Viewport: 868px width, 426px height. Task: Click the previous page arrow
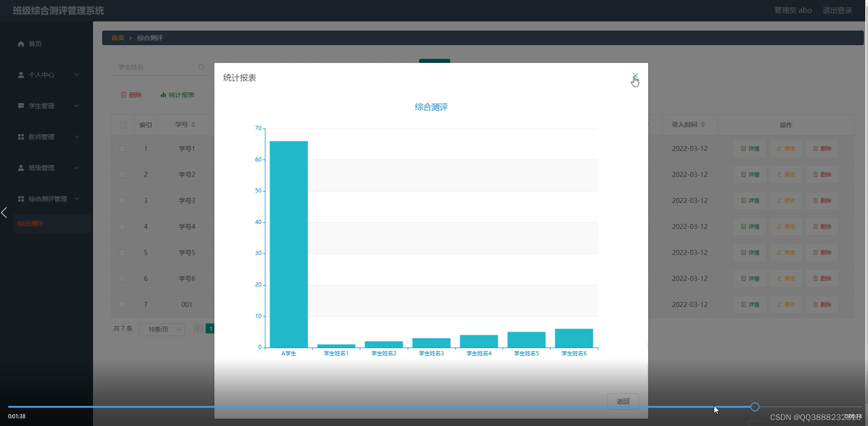pyautogui.click(x=198, y=328)
